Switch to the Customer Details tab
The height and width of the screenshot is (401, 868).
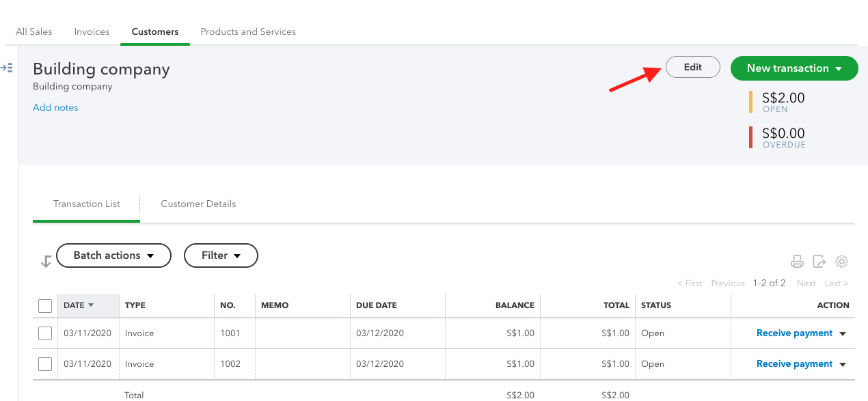point(198,204)
